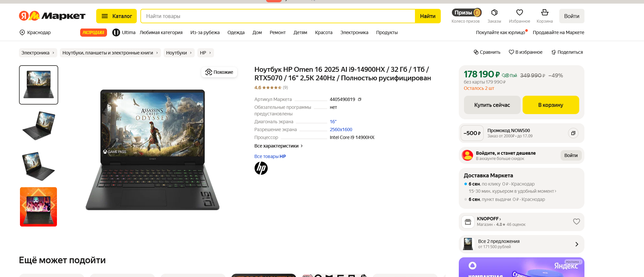Open Одежда category menu
644x277 pixels.
tap(236, 32)
